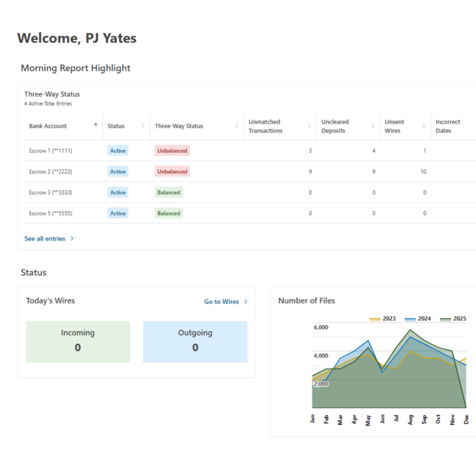Sort by Unmatched Transactions count
This screenshot has height=476, width=476.
(309, 126)
